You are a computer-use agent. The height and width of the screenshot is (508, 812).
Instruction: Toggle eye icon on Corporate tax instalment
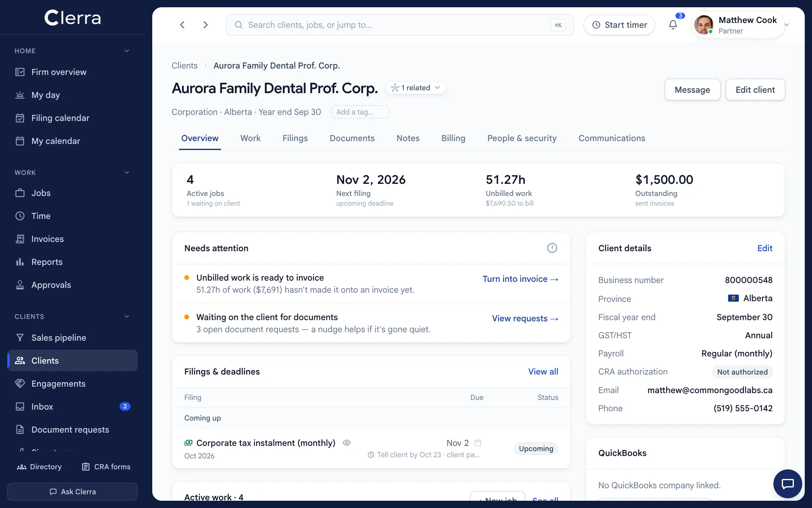347,443
